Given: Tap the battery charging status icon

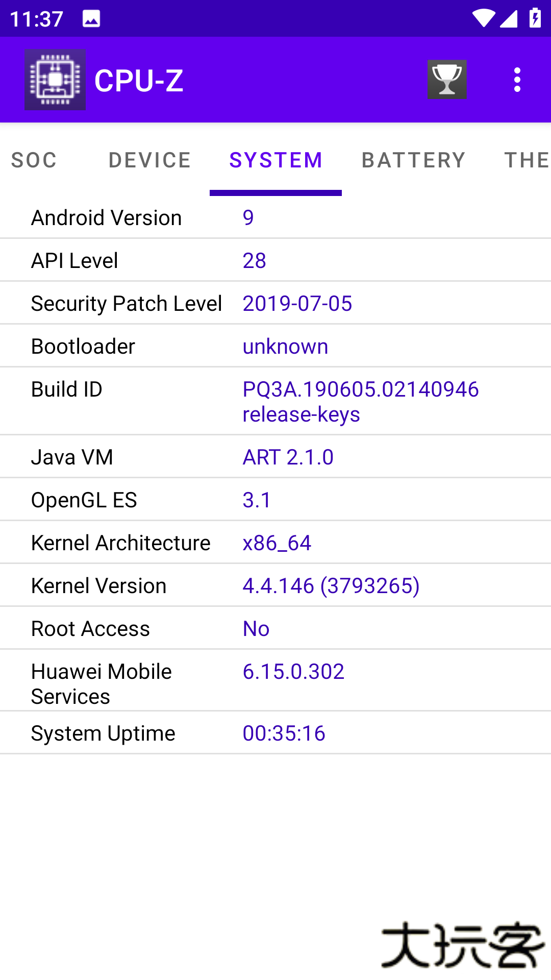Looking at the screenshot, I should pos(535,18).
